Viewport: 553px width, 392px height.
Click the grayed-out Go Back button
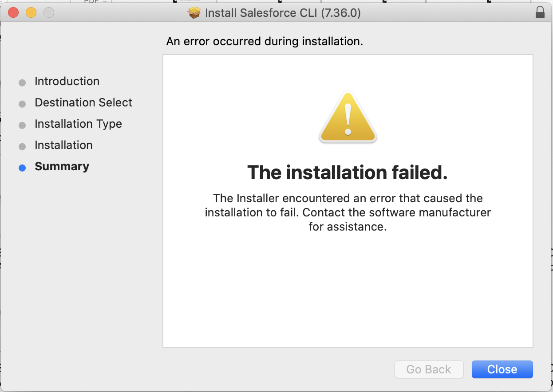click(x=429, y=369)
